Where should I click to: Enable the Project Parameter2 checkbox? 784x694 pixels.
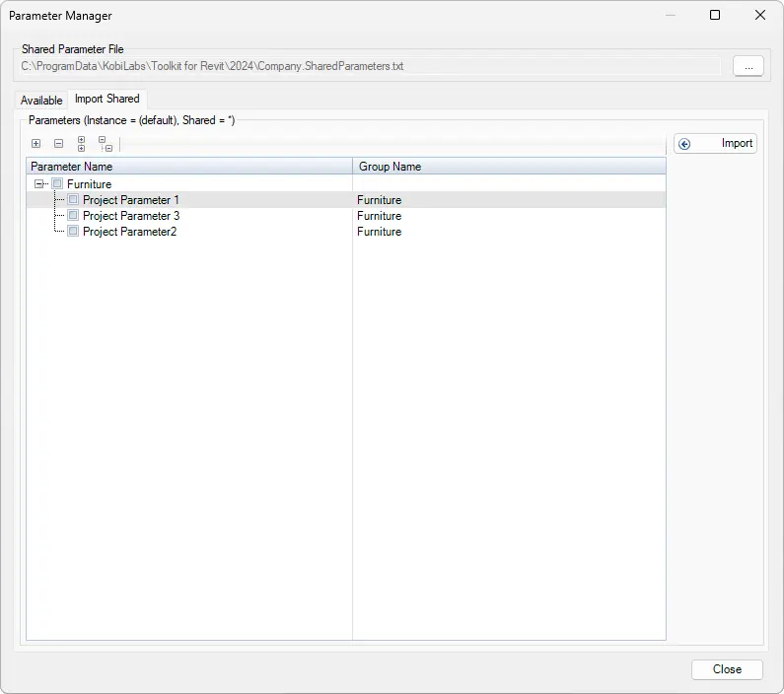coord(73,232)
